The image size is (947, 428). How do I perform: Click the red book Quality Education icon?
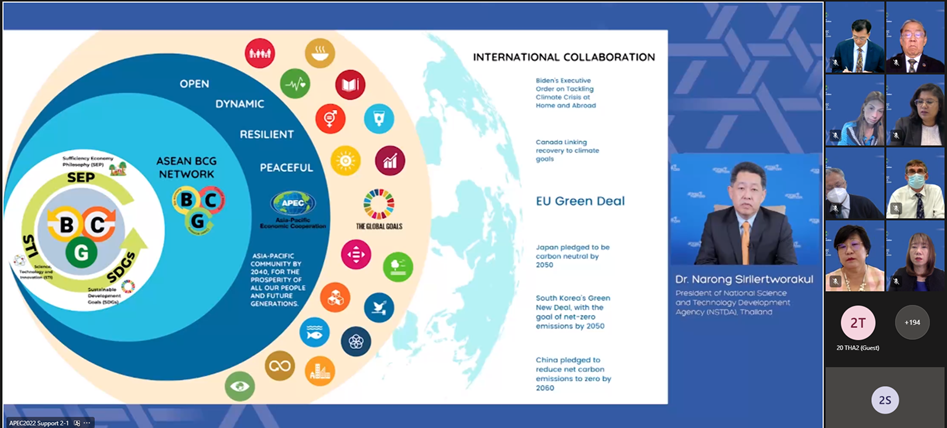pos(350,85)
